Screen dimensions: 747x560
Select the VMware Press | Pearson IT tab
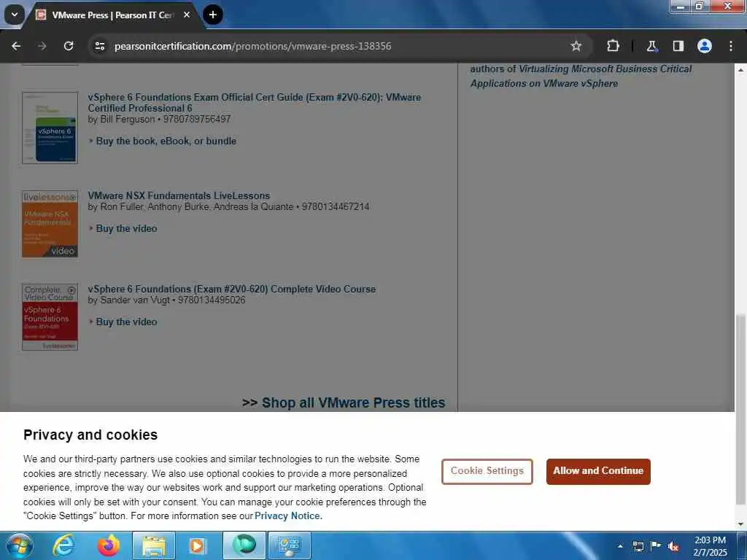tap(113, 15)
